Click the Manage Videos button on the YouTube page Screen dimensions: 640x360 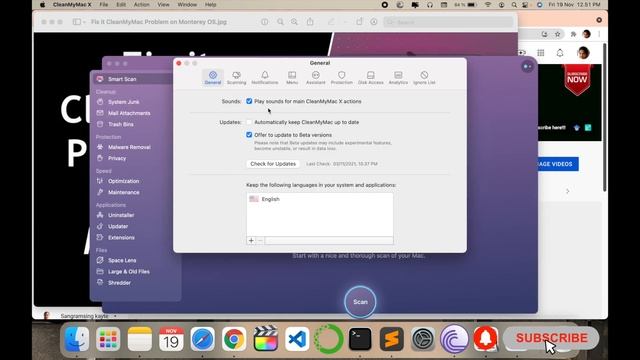pos(558,164)
